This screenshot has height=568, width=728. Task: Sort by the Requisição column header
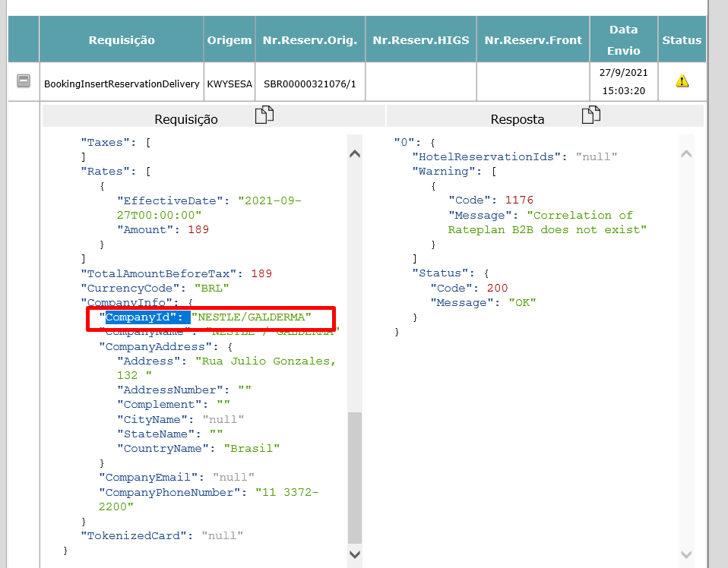coord(122,40)
